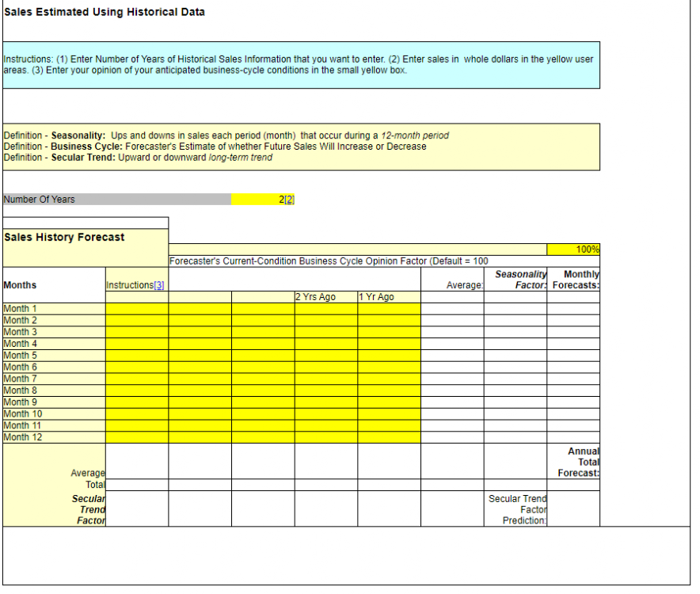Select the 'Month 8' row label
The height and width of the screenshot is (594, 700).
point(20,390)
